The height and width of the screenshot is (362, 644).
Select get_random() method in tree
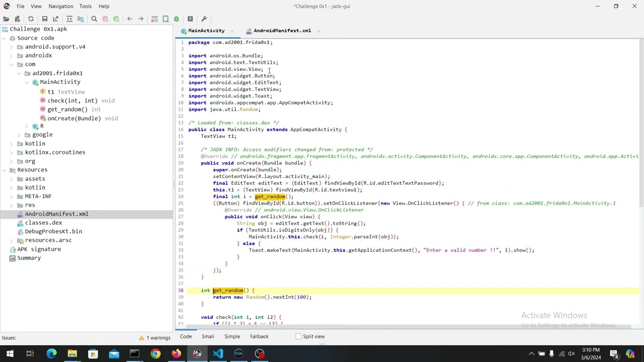pos(70,110)
